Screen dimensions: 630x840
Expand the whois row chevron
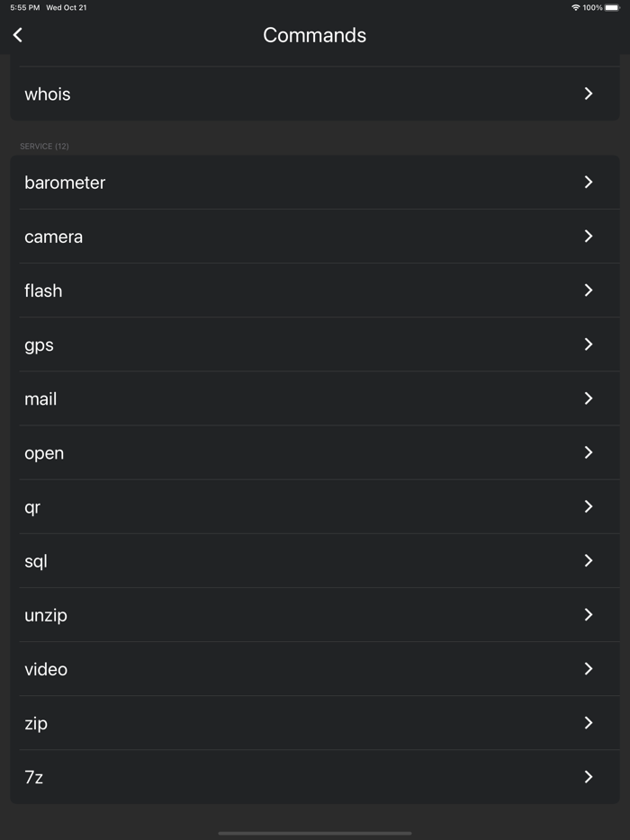pos(589,94)
